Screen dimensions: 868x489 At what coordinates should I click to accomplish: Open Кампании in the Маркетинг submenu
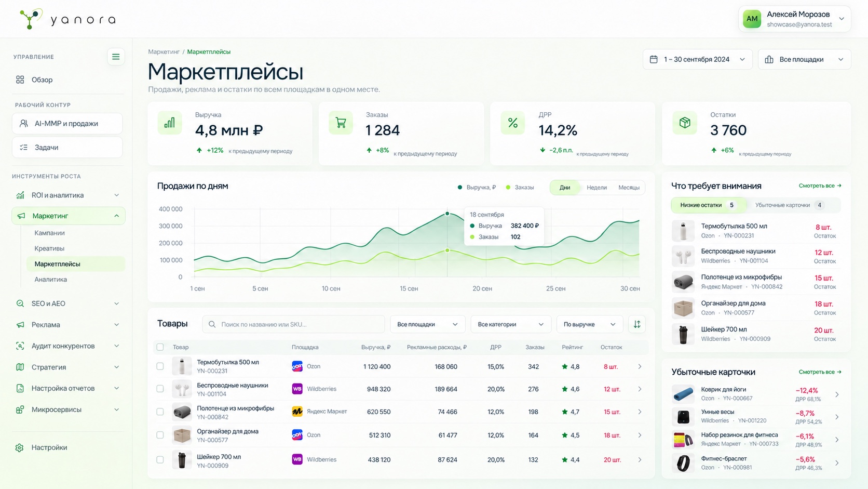pos(50,233)
